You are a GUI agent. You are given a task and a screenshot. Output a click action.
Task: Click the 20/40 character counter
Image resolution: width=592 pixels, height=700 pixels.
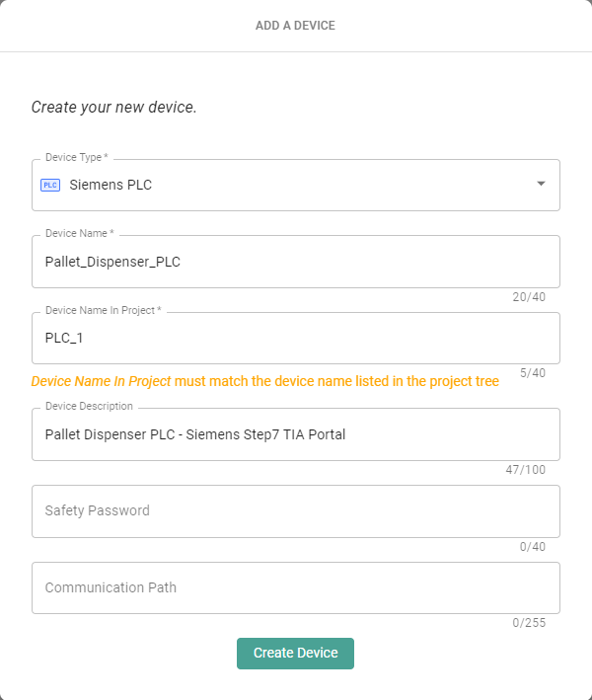point(529,297)
